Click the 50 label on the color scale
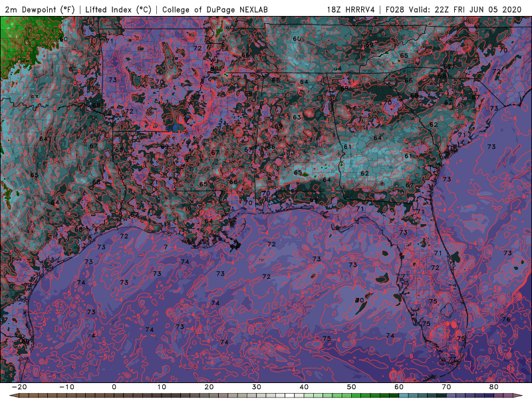The width and height of the screenshot is (532, 399). tap(352, 387)
